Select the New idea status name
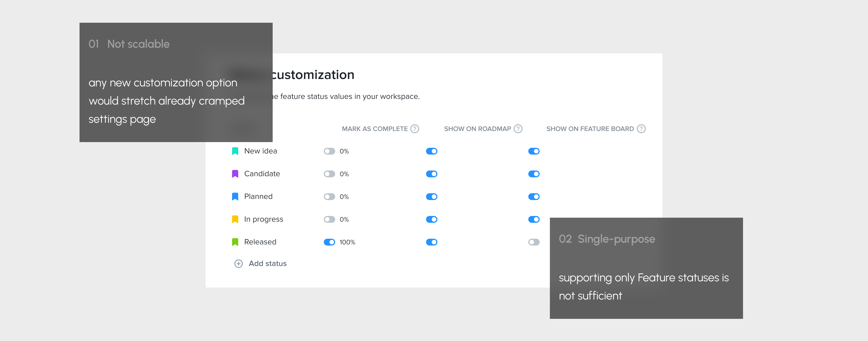This screenshot has height=341, width=868. coord(260,151)
